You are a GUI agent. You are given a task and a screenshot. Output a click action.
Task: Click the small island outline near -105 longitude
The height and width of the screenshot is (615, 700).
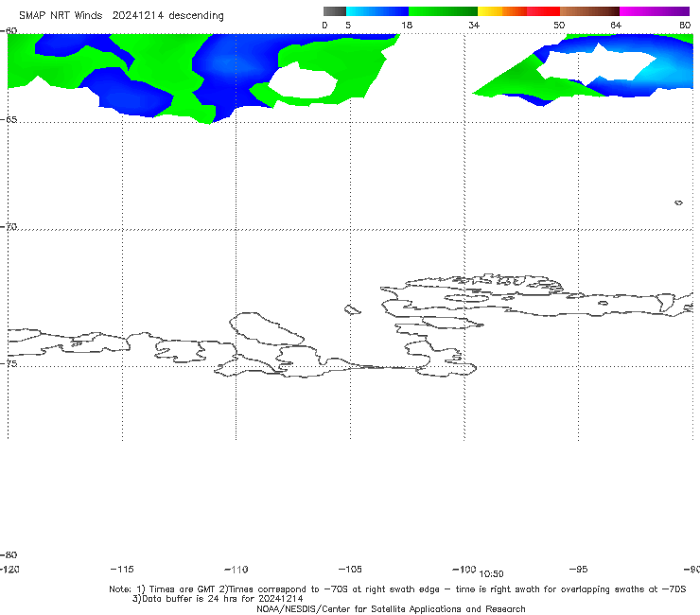[352, 309]
